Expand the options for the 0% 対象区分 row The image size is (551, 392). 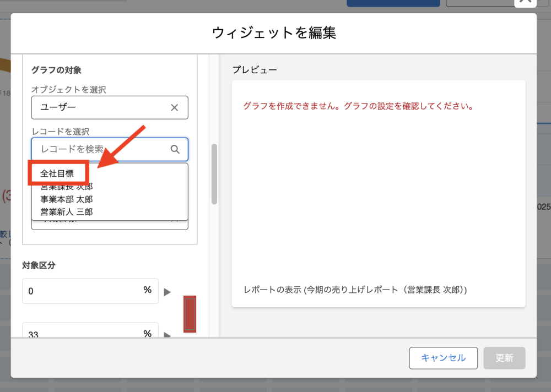click(x=168, y=292)
